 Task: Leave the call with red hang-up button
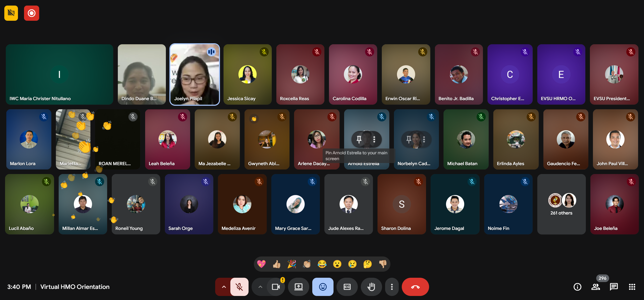coord(415,287)
